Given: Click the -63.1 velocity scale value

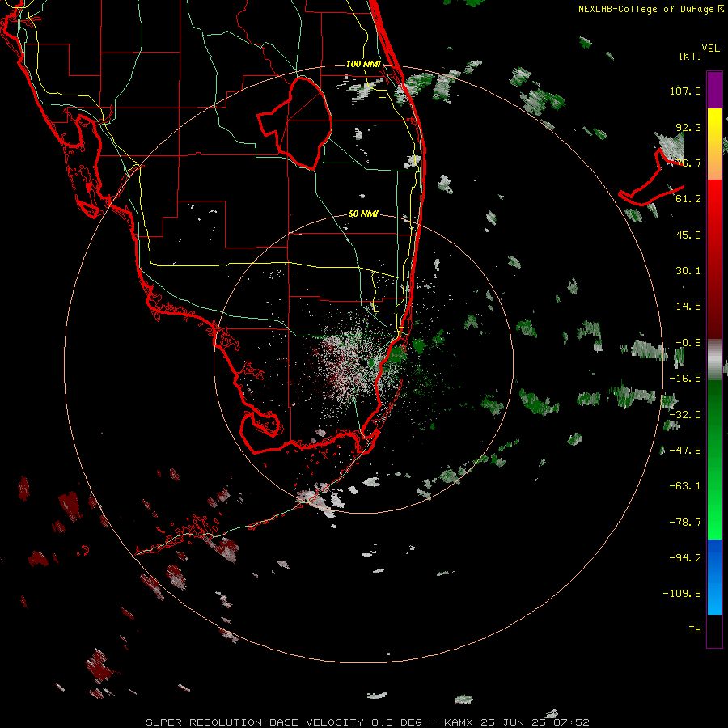Looking at the screenshot, I should [685, 486].
